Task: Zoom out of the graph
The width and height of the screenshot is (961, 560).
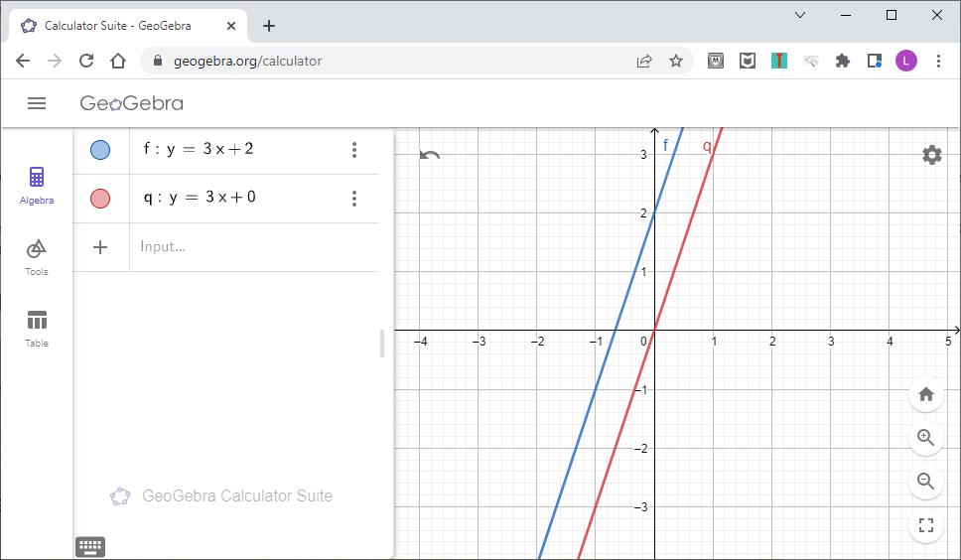Action: (x=925, y=482)
